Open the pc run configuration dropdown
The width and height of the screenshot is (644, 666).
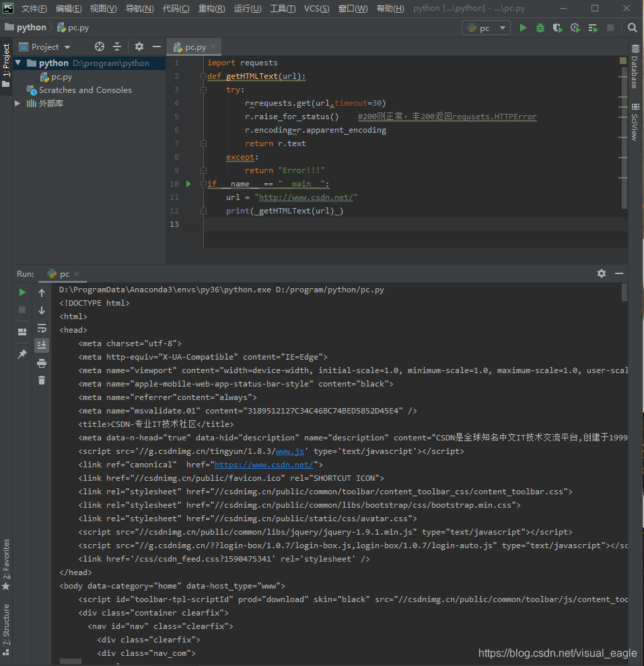click(x=486, y=28)
